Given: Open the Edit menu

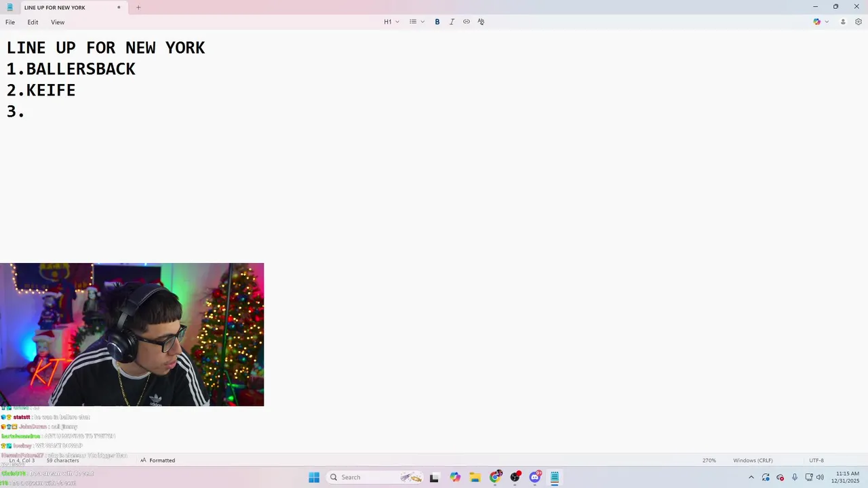Looking at the screenshot, I should click(33, 22).
